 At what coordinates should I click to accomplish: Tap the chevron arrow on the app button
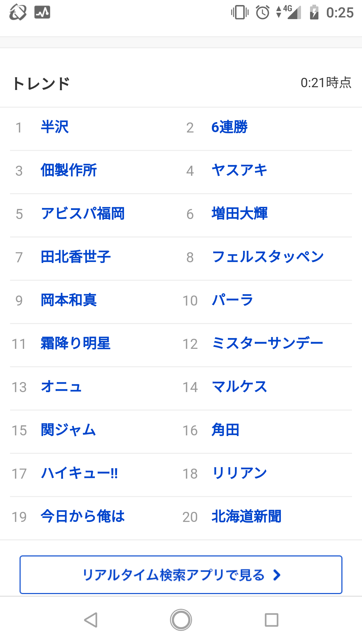click(x=277, y=575)
